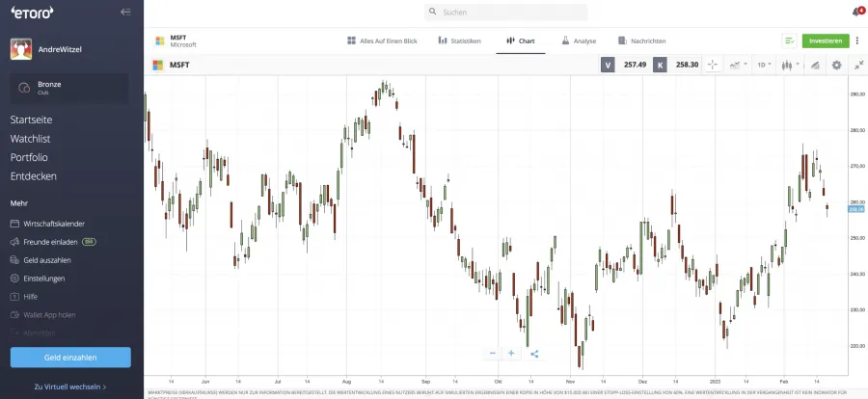Click the Geld einzahlen button
Screen dimensions: 868x399
[70, 358]
